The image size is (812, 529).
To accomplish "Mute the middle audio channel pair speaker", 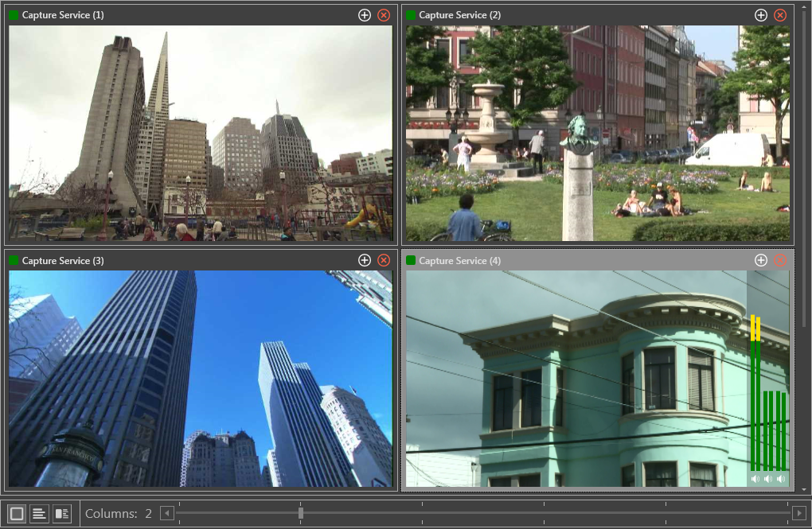I will (x=768, y=479).
